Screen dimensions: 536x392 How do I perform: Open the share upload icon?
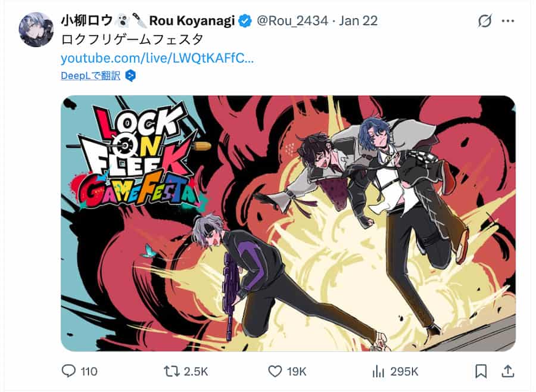coord(509,371)
